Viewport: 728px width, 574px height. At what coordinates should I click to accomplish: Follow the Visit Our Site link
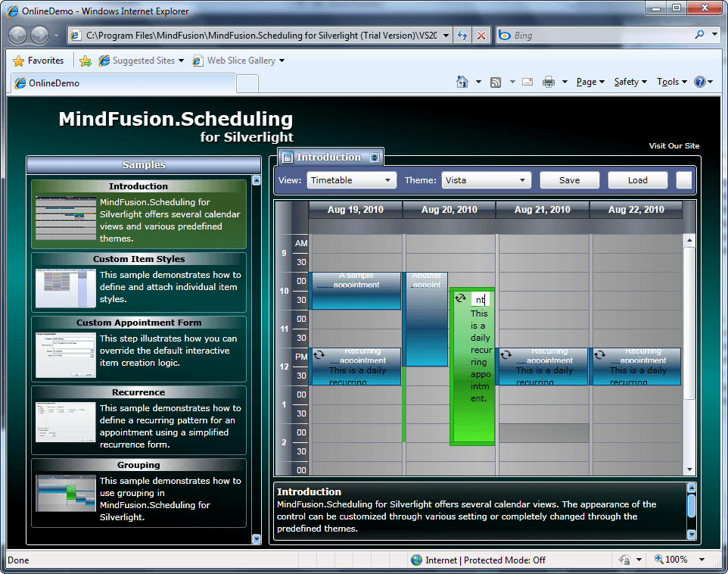[x=674, y=146]
